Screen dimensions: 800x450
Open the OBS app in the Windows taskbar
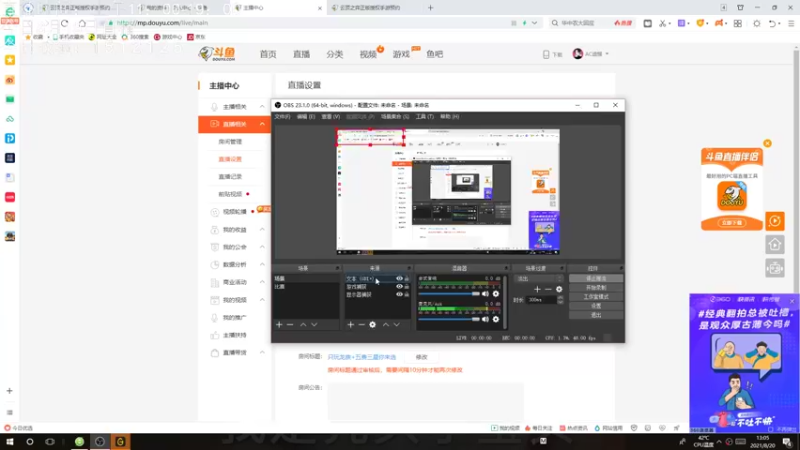click(100, 442)
